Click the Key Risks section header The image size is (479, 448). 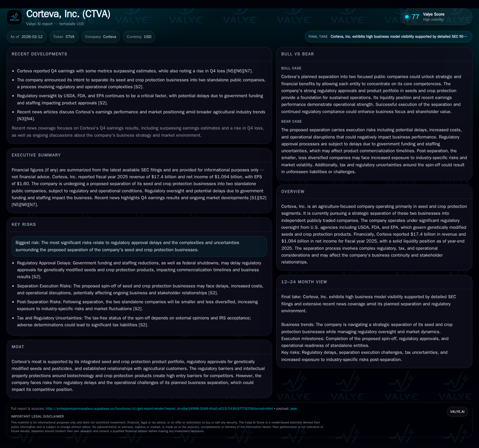pos(24,225)
